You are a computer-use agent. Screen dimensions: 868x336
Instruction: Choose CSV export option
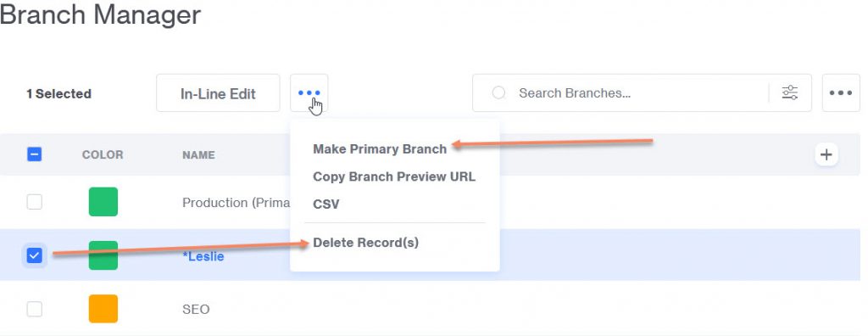326,204
